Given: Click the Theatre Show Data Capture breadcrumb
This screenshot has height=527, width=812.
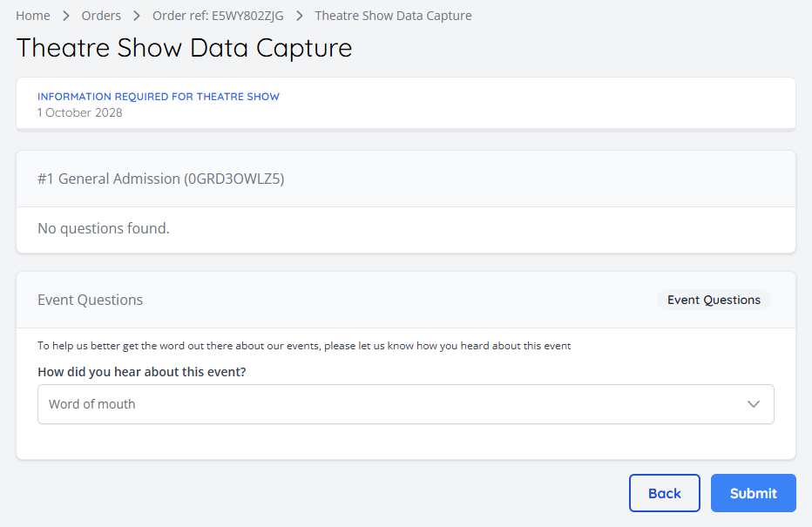Looking at the screenshot, I should (x=393, y=16).
